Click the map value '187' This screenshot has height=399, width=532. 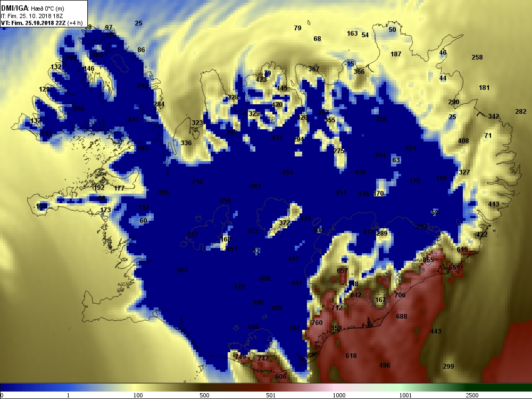396,54
